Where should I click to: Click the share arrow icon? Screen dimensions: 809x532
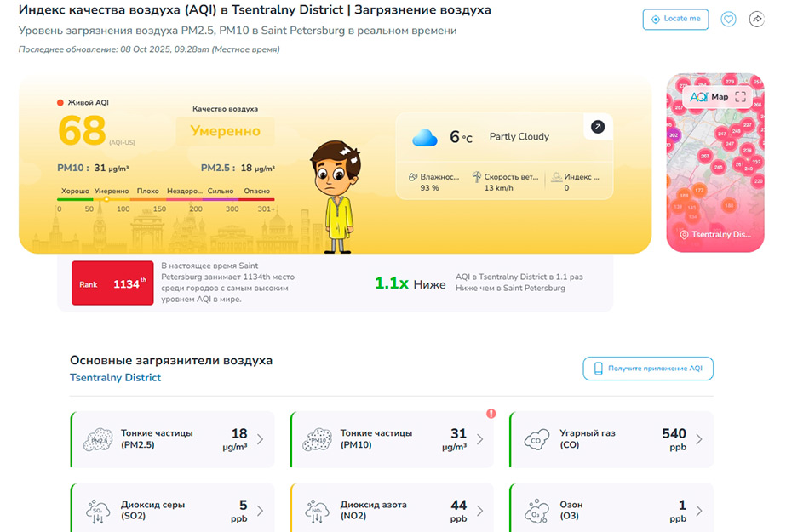(756, 19)
